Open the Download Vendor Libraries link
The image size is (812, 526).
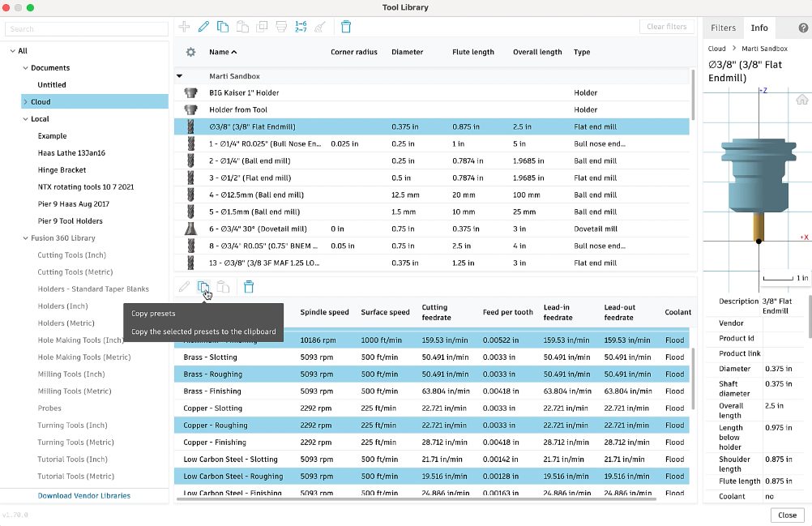click(83, 496)
